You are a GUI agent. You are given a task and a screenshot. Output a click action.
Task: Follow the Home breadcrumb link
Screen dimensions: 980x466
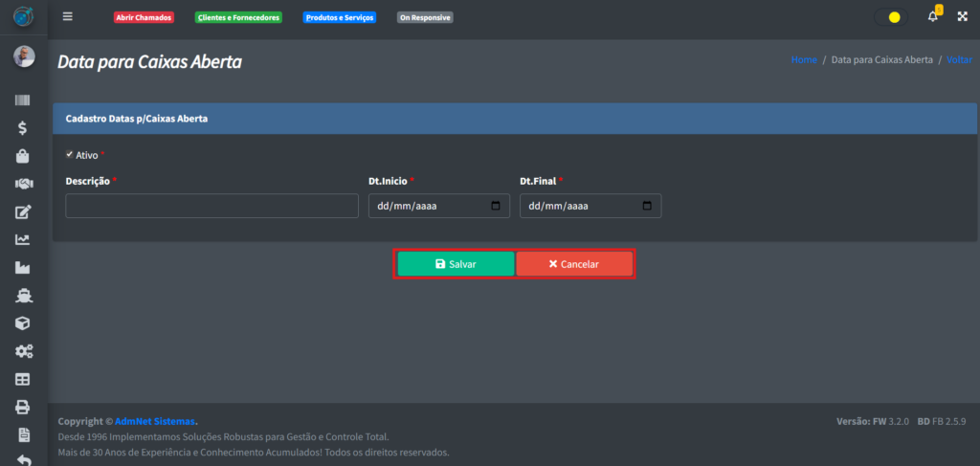click(804, 59)
